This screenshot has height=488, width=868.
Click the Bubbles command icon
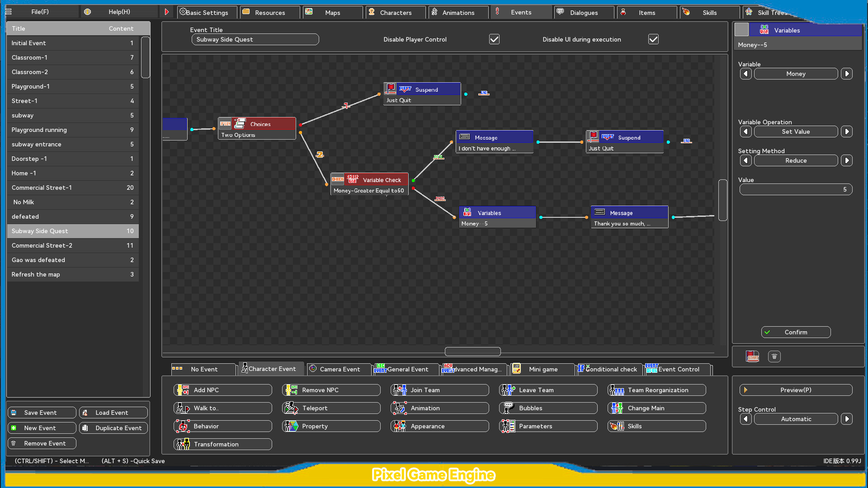point(509,408)
